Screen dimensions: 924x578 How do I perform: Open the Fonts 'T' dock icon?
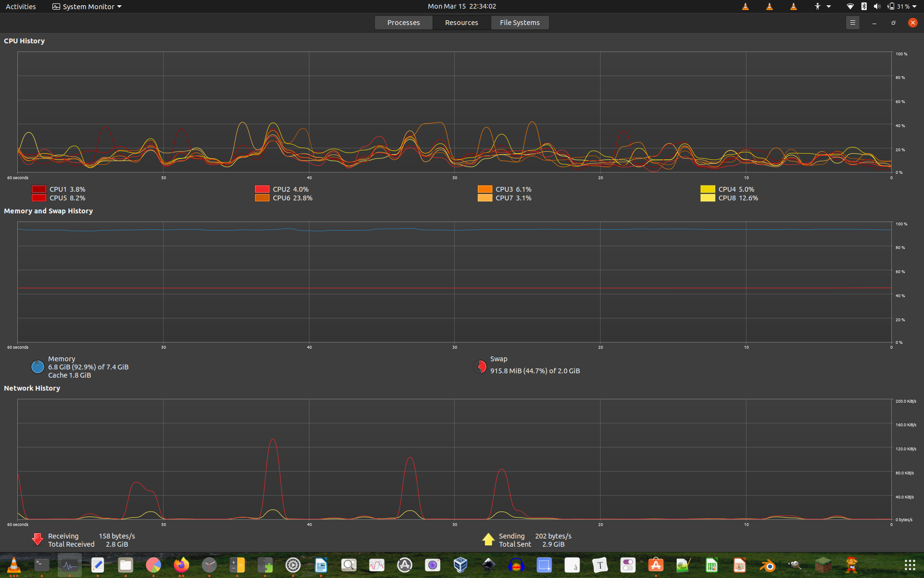click(600, 565)
